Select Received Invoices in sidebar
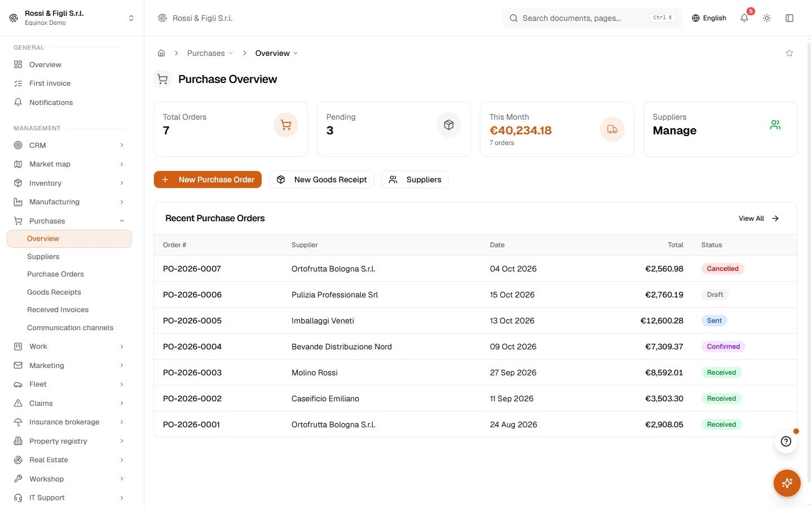Screen dimensions: 812x508 pos(58,310)
